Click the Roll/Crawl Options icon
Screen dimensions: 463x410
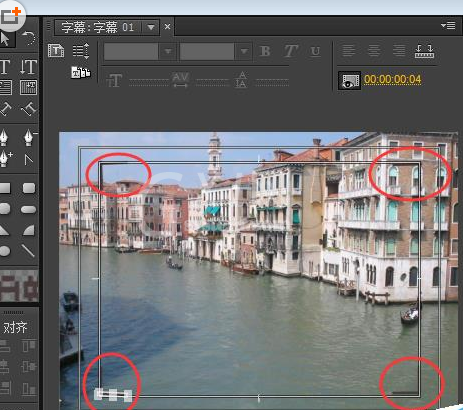(x=81, y=51)
